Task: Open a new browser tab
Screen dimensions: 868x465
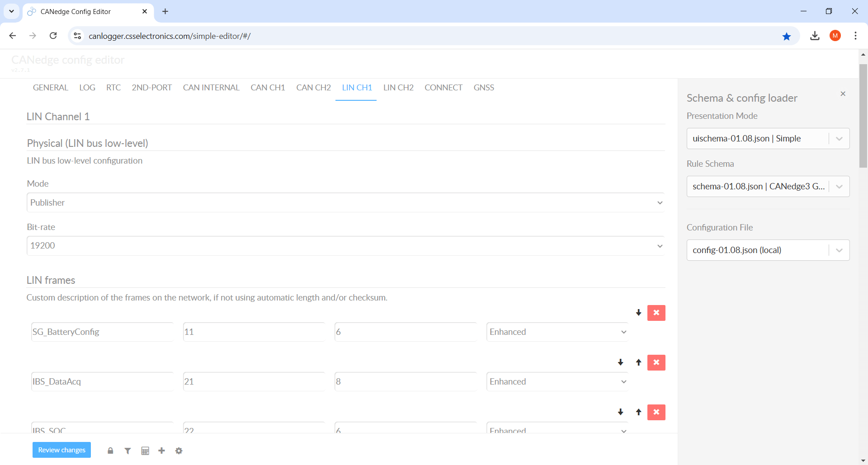Action: pos(165,11)
